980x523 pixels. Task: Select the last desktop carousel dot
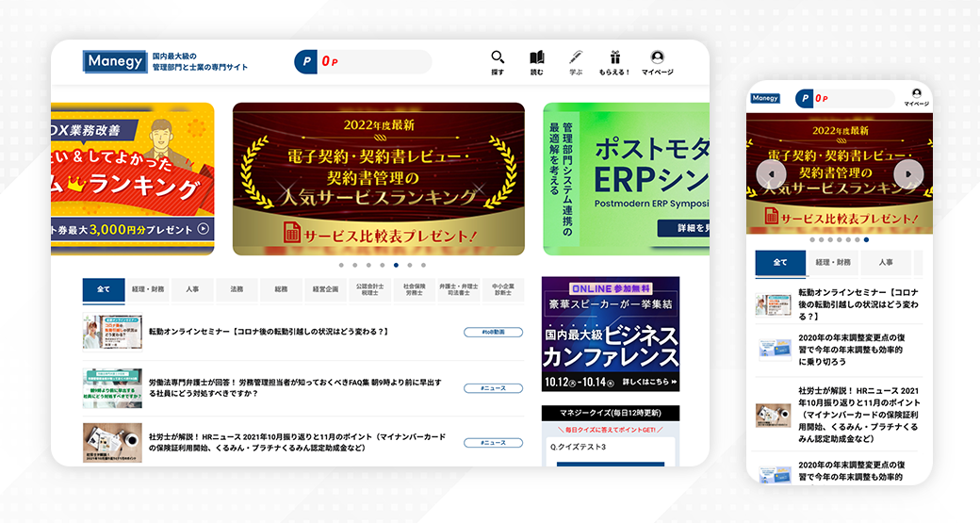(x=423, y=265)
